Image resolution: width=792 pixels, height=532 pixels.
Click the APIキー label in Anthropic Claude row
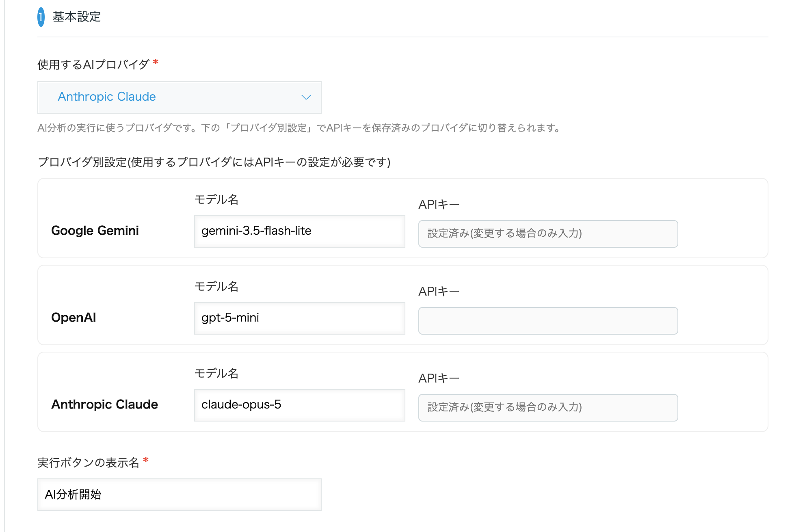click(x=439, y=378)
